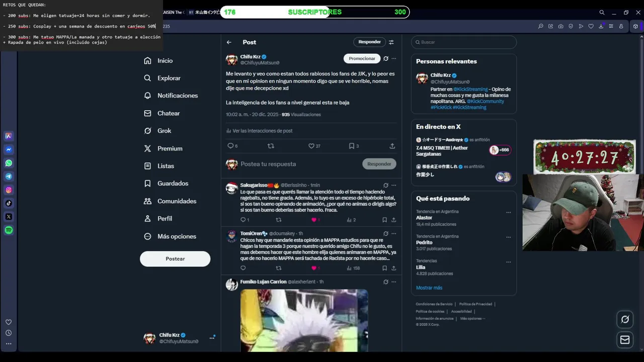Click Mostrar más under Qué está pasando
Image resolution: width=644 pixels, height=362 pixels.
tap(429, 288)
